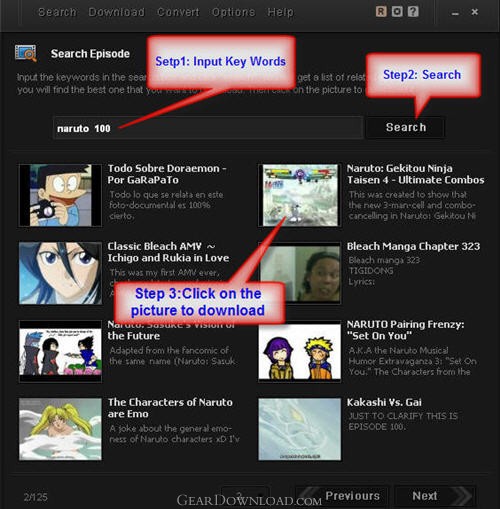Click the title Bleach Manga Chapter 323
Image resolution: width=500 pixels, height=509 pixels.
pos(413,246)
